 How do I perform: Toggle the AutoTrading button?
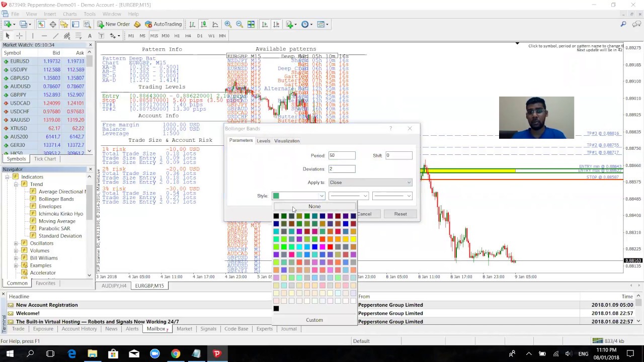coord(164,24)
